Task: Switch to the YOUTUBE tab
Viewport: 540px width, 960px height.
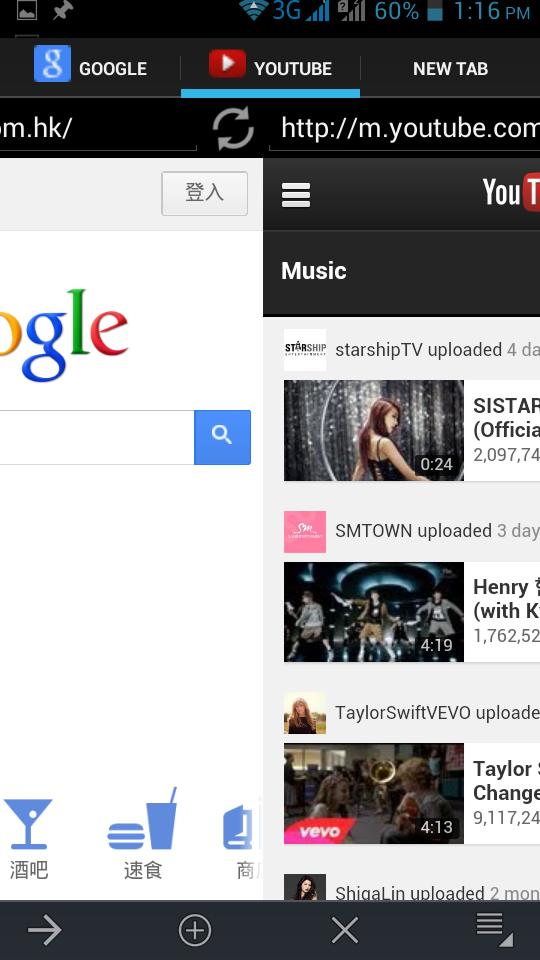Action: pyautogui.click(x=271, y=67)
